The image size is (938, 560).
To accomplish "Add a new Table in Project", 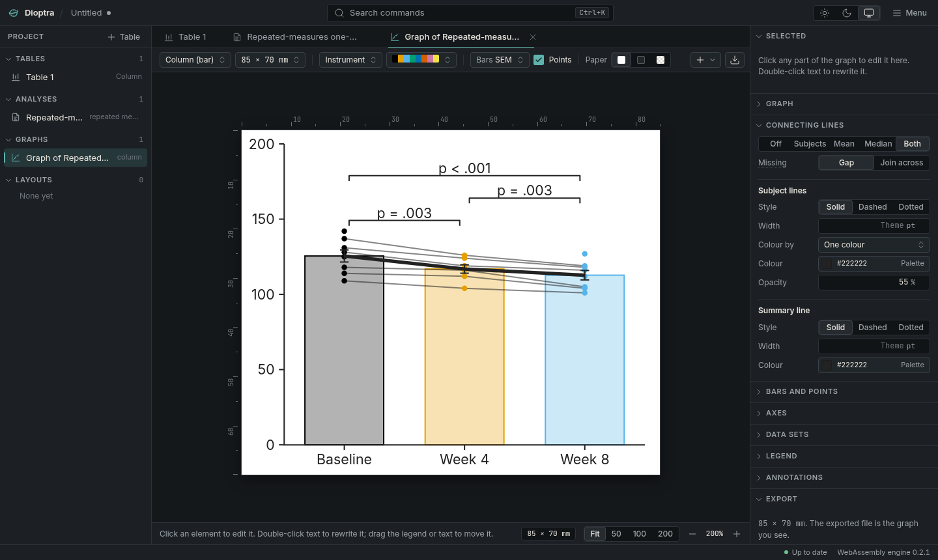I will (x=124, y=37).
